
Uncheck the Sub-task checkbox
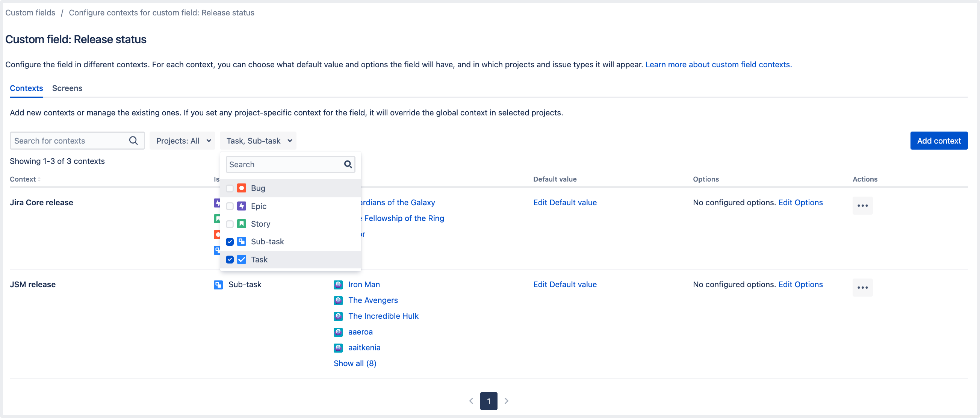point(230,242)
